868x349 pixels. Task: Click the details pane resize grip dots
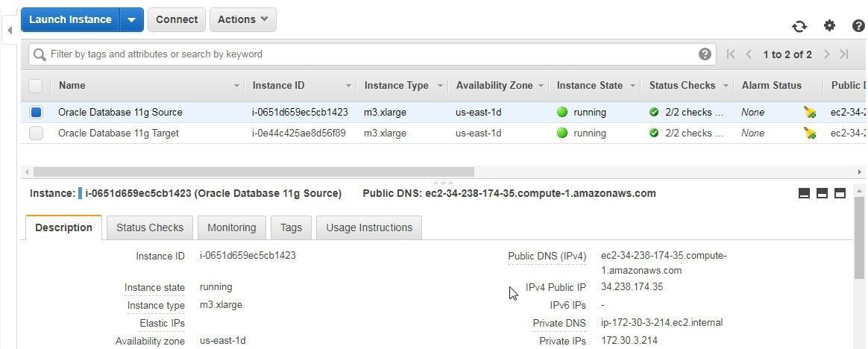coord(444,182)
